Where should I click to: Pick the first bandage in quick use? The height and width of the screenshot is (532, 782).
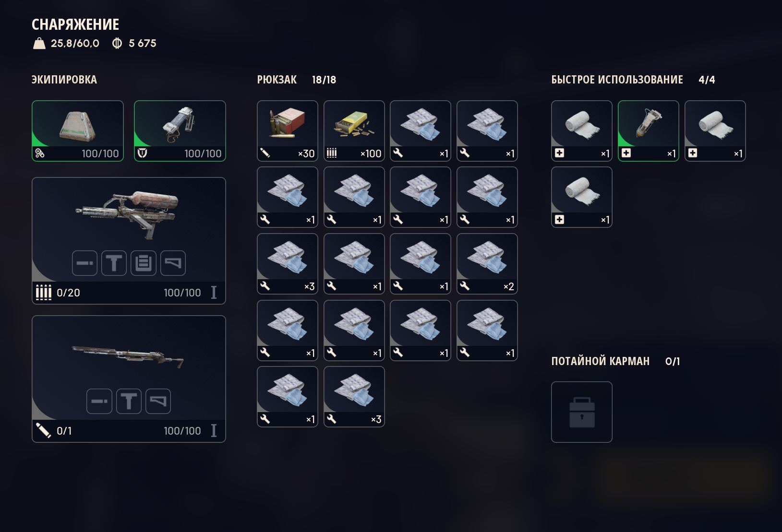click(582, 131)
